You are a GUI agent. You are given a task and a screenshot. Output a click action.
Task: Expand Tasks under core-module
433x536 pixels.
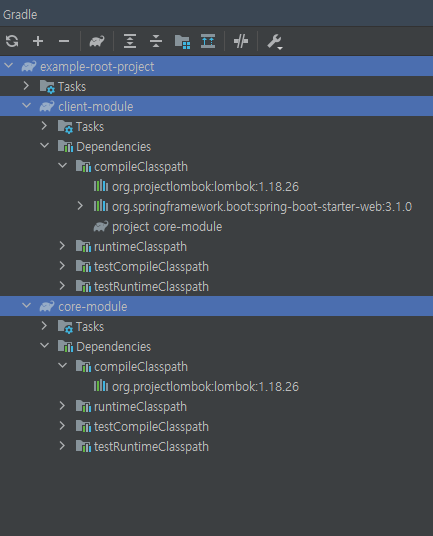(44, 326)
